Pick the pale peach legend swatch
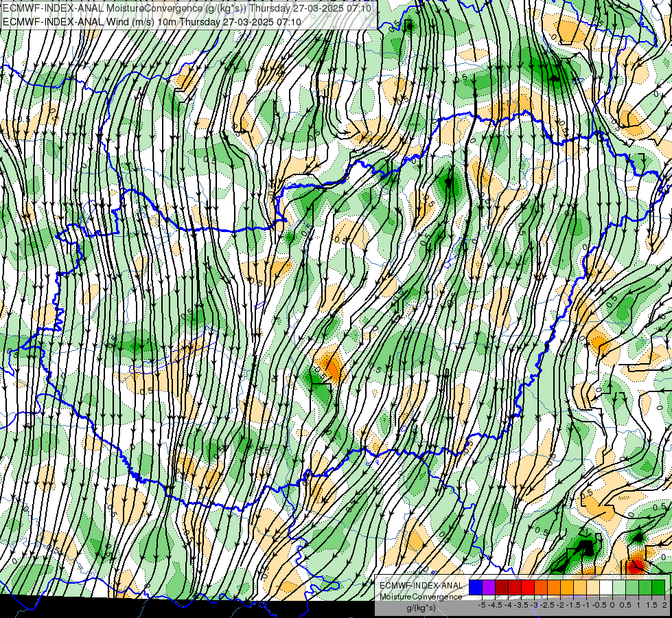 (593, 587)
